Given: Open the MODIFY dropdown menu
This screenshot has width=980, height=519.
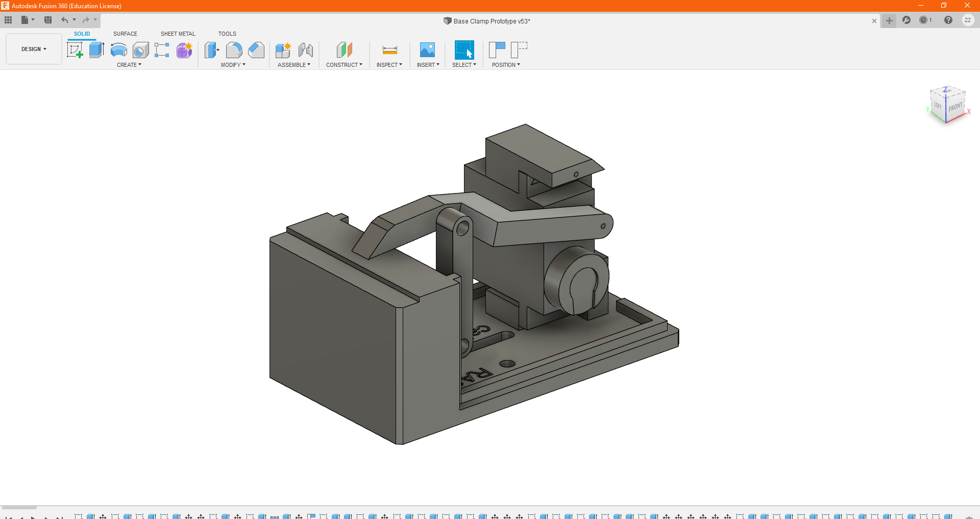Looking at the screenshot, I should (x=233, y=65).
